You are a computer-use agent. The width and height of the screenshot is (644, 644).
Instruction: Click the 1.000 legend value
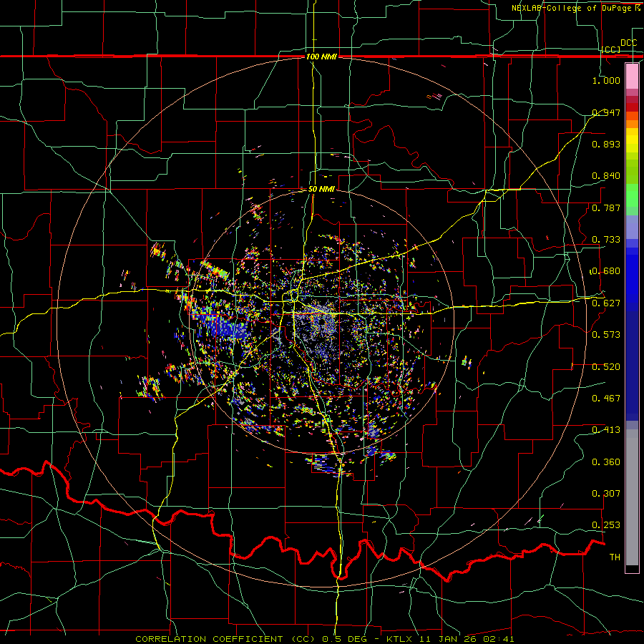606,80
